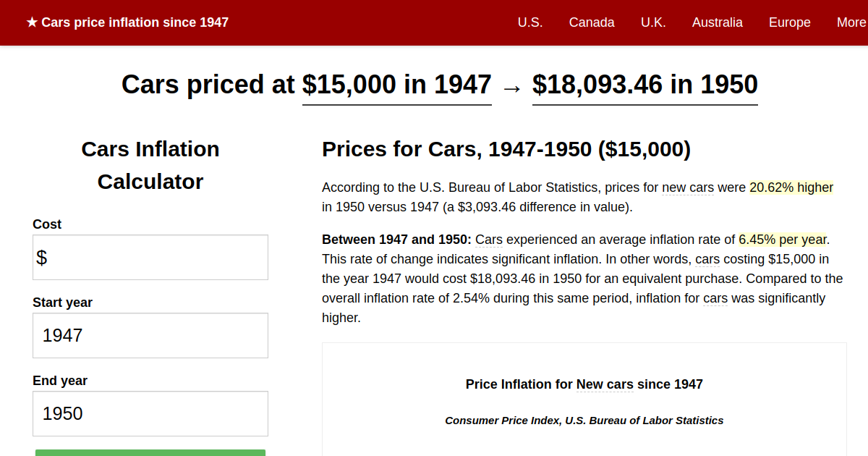Image resolution: width=868 pixels, height=456 pixels.
Task: Open the Australia inflation page
Action: point(717,22)
